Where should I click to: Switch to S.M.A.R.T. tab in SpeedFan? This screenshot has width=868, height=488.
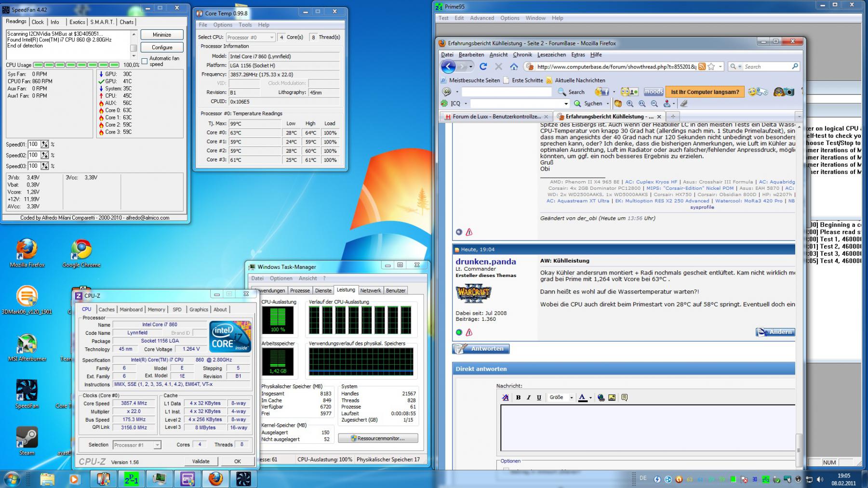[102, 22]
